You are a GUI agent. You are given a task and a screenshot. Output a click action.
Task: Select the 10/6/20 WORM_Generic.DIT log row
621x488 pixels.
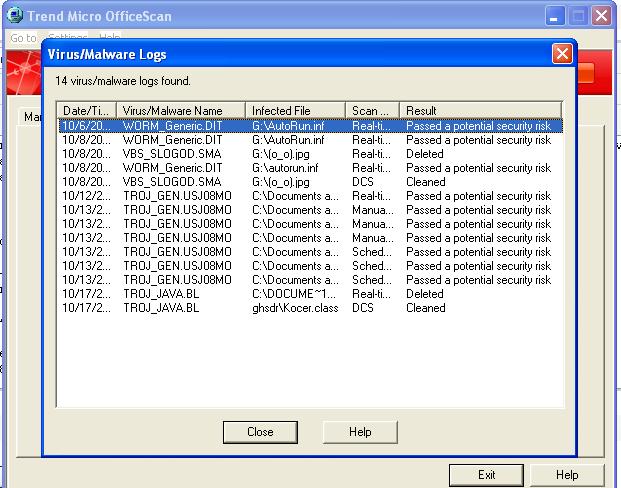310,126
